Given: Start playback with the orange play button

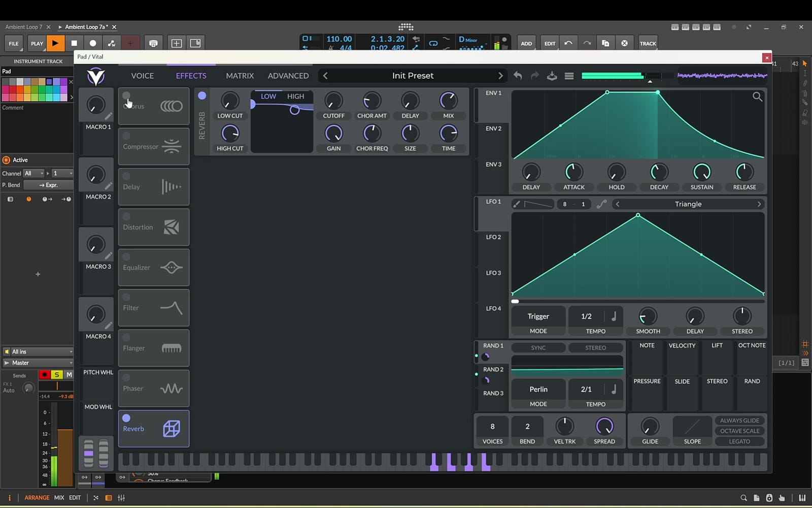Looking at the screenshot, I should 55,43.
